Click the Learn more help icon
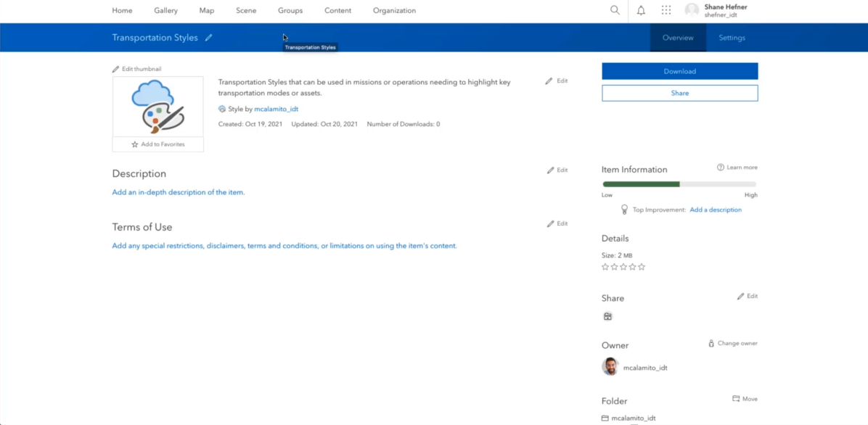 click(x=720, y=167)
